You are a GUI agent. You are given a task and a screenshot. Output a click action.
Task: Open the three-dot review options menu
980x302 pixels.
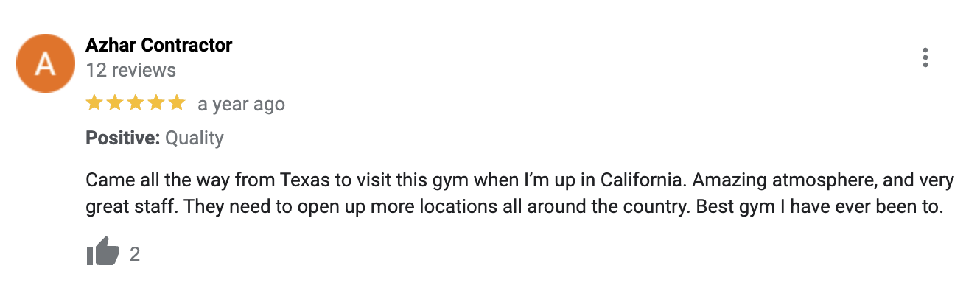(x=925, y=58)
